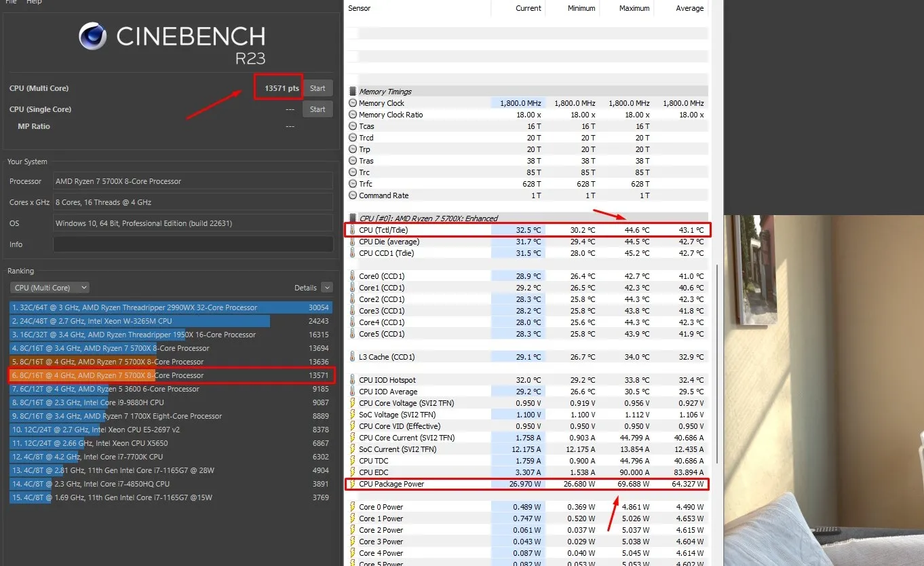Image resolution: width=924 pixels, height=566 pixels.
Task: Click the icon next to Memory Clock Ratio
Action: coord(352,115)
